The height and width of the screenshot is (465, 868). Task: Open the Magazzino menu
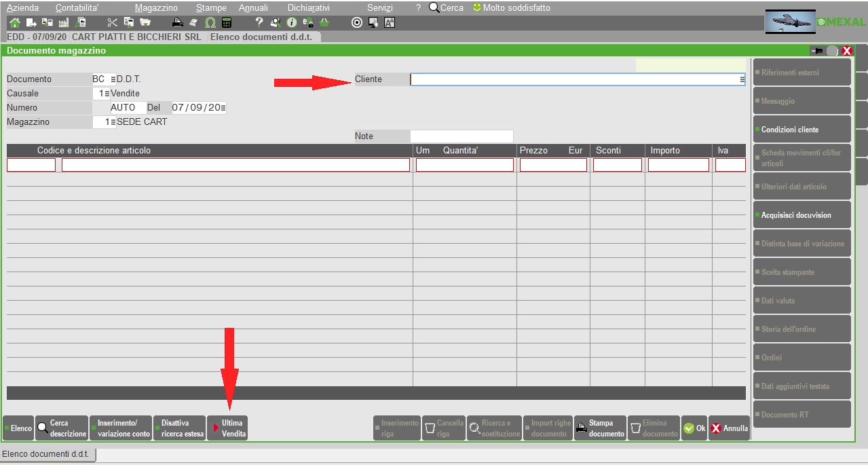(156, 7)
